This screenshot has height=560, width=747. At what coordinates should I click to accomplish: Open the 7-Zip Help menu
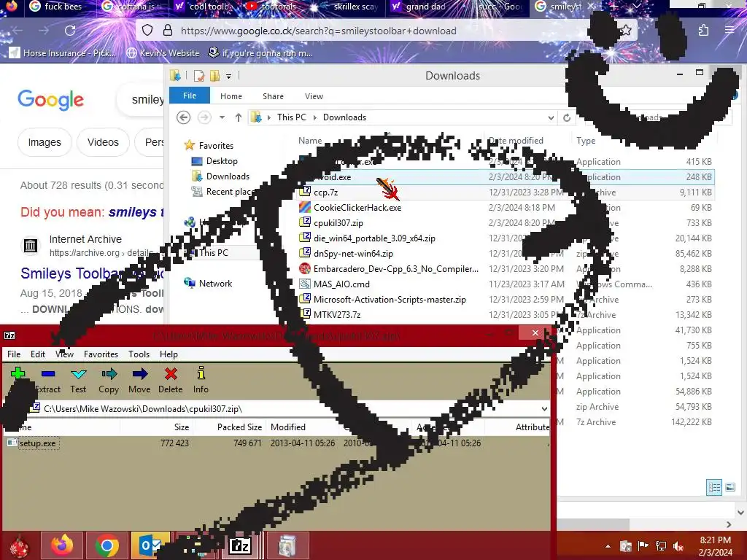click(169, 354)
